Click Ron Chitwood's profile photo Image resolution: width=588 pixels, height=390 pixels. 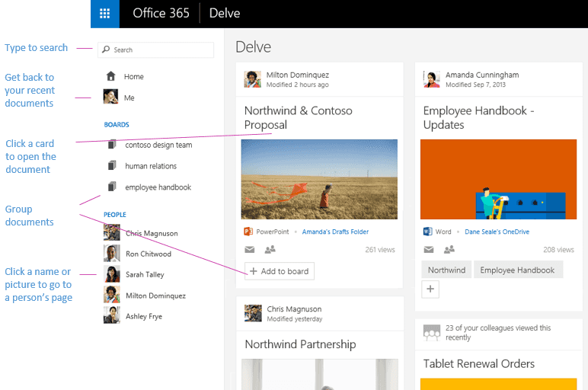point(112,253)
